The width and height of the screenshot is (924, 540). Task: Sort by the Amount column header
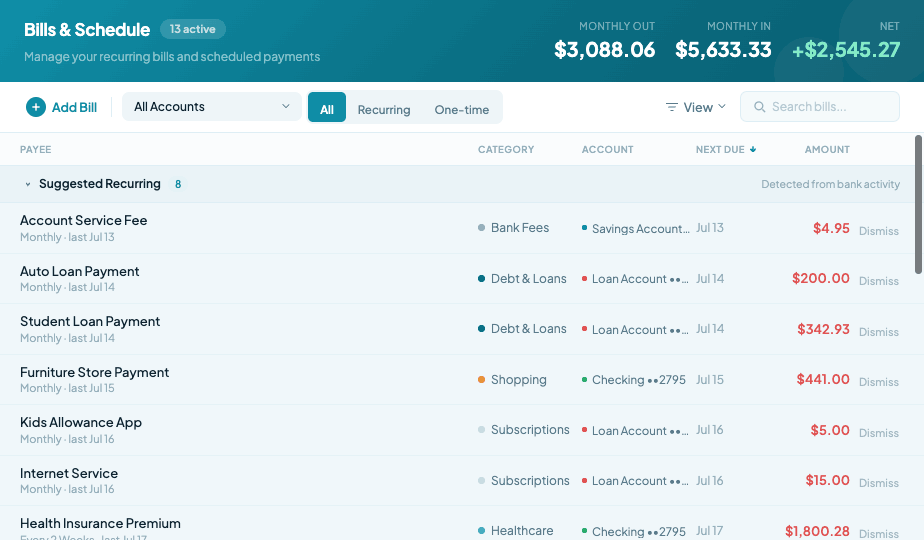click(x=827, y=150)
